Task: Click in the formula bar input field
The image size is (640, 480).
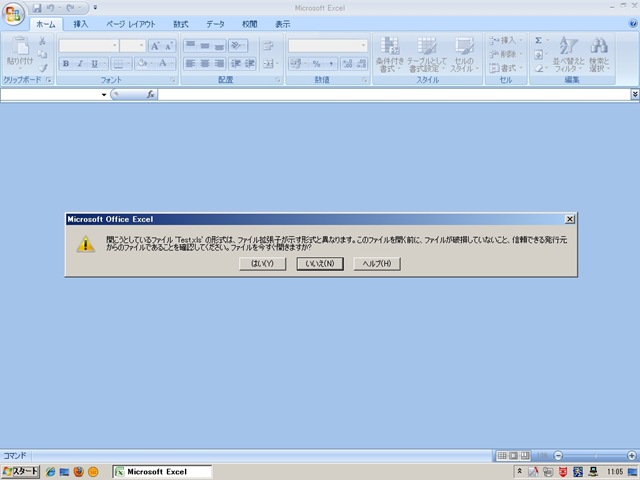Action: [394, 95]
